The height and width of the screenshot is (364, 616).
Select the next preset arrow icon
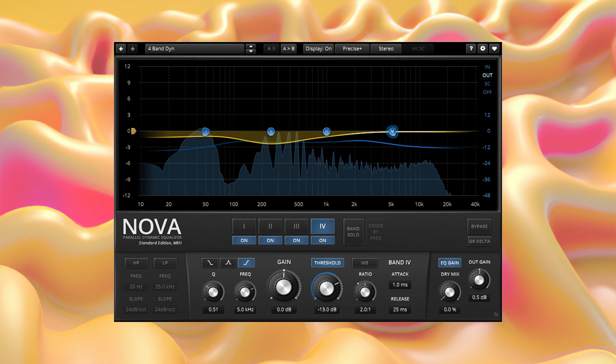(x=132, y=48)
